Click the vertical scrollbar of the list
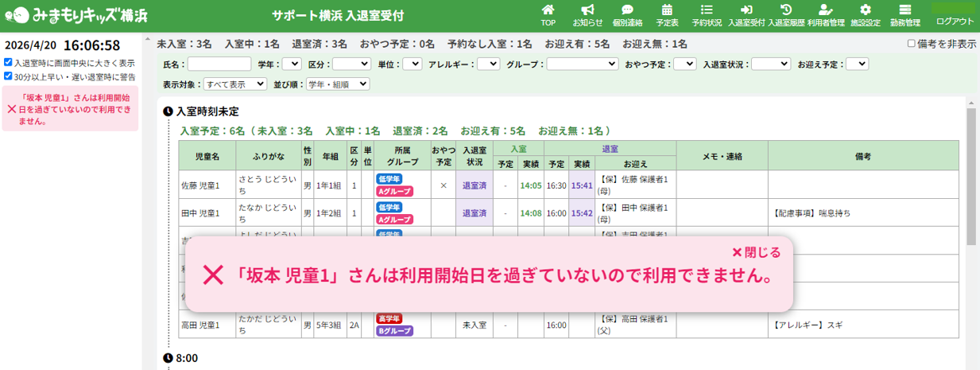Screen dimensions: 980x370 [x=970, y=175]
